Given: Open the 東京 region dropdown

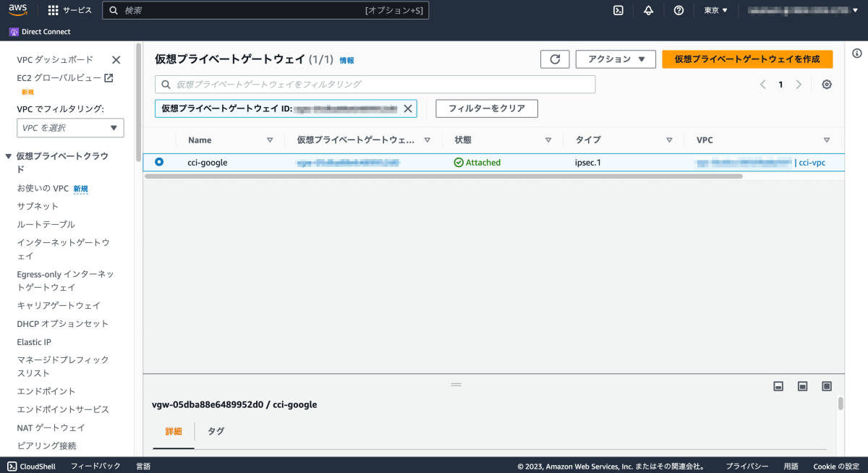Looking at the screenshot, I should (x=716, y=10).
